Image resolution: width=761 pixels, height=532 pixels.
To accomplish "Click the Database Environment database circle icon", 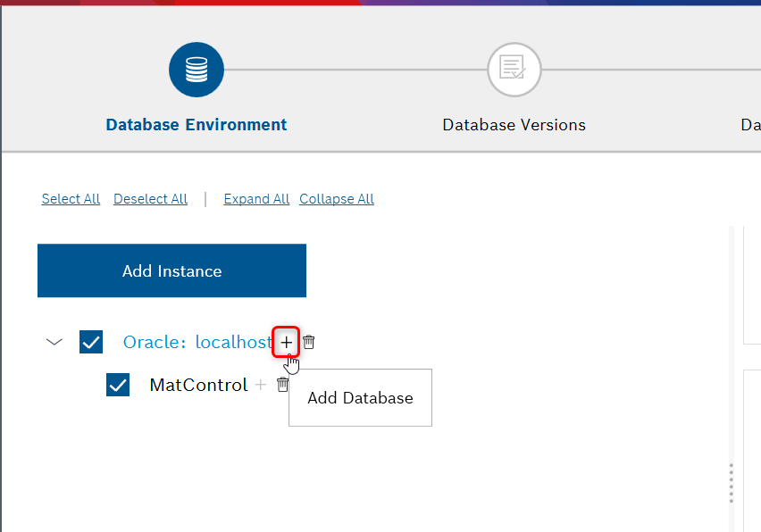I will [196, 70].
